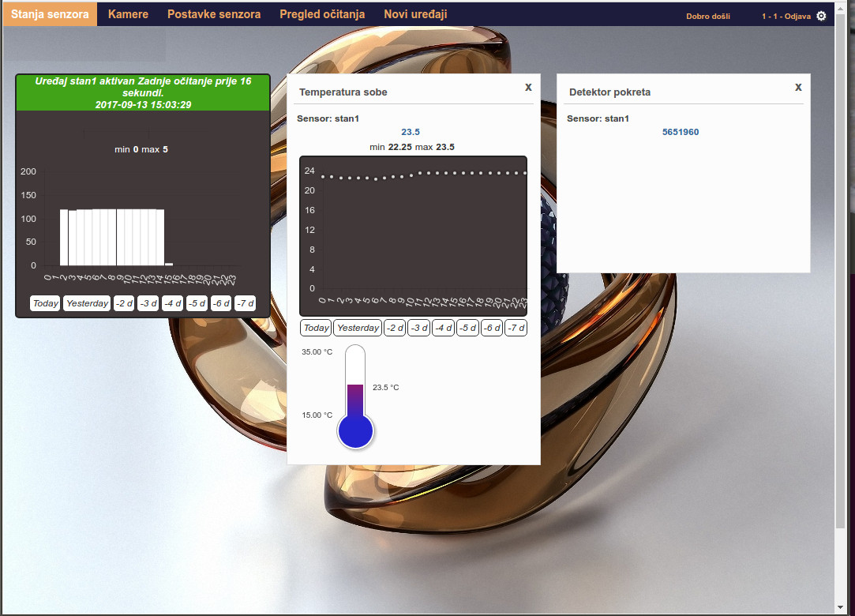Viewport: 855px width, 616px height.
Task: Show Yesterday in temperature chart
Action: (358, 328)
